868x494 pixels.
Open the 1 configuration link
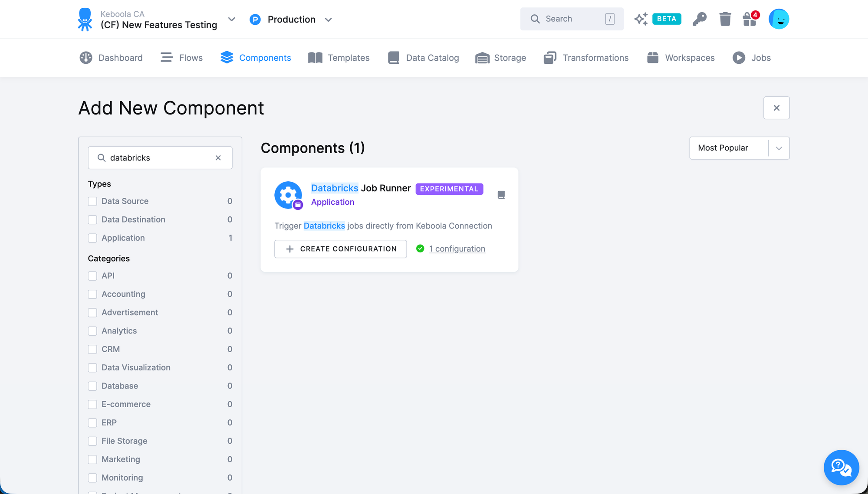(x=457, y=249)
